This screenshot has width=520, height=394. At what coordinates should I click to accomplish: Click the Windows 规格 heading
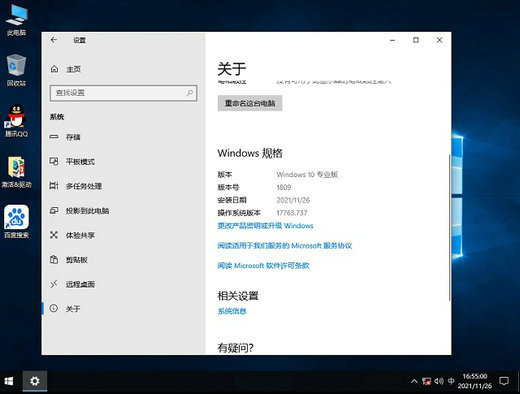tap(250, 153)
